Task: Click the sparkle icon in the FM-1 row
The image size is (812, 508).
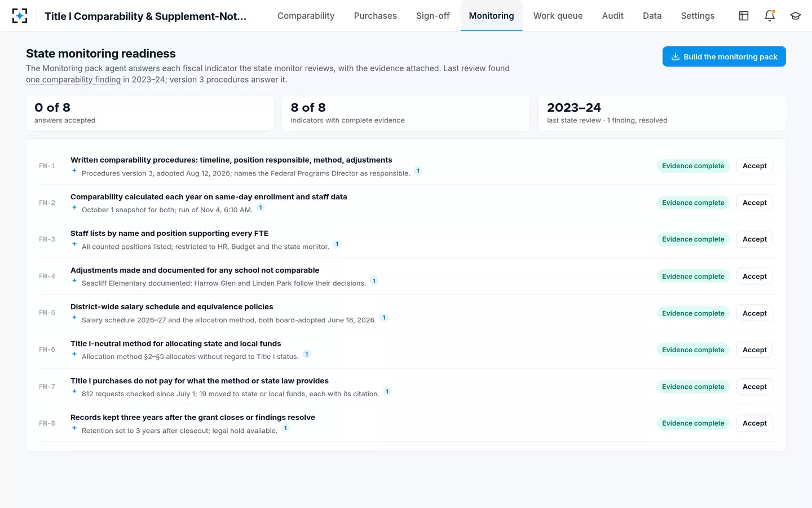Action: [74, 170]
